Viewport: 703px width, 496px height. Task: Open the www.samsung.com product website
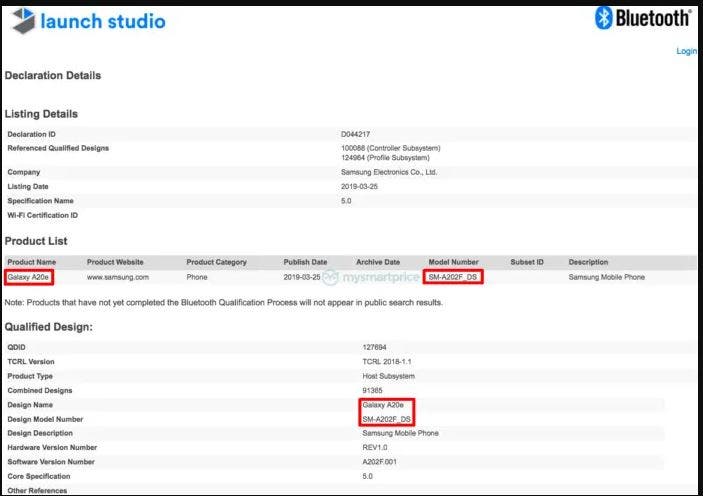118,277
